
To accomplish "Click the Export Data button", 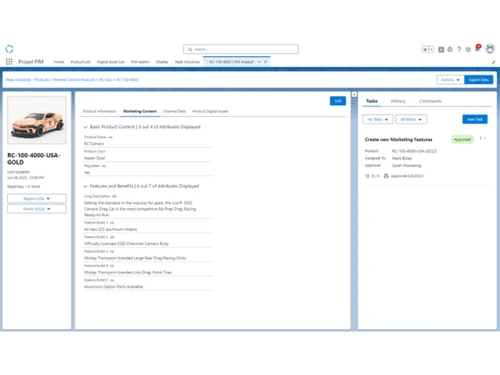I will tap(479, 80).
